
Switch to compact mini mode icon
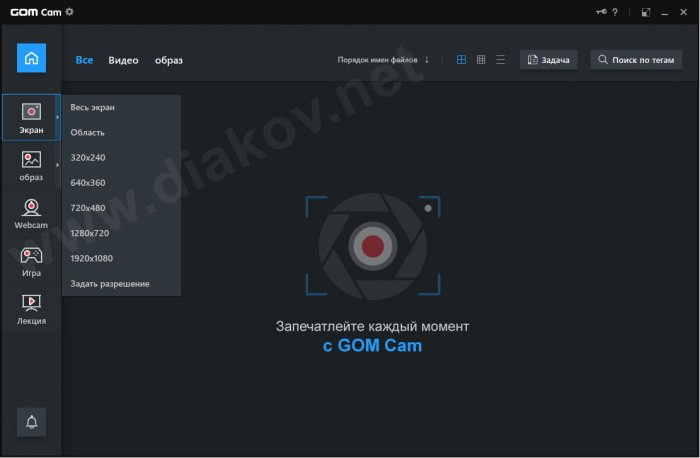646,12
